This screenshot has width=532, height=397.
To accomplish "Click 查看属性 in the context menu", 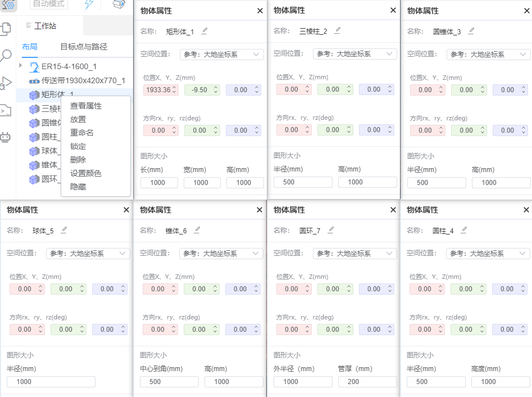I will pos(86,106).
